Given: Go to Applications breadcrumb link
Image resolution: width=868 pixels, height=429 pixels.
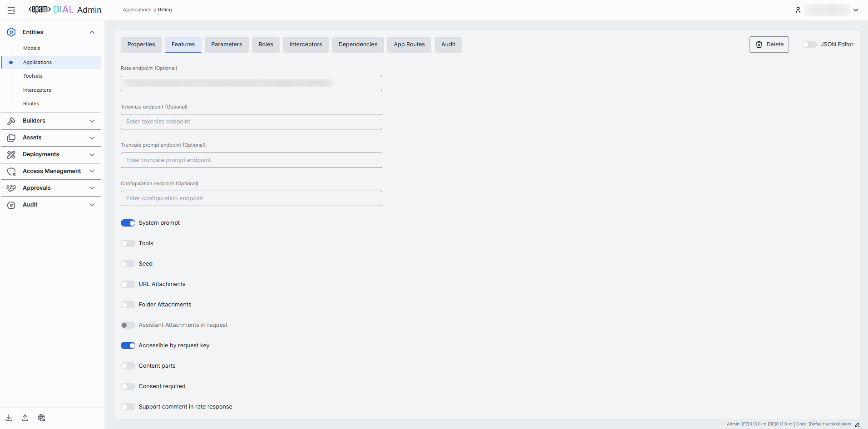Looking at the screenshot, I should [x=137, y=10].
